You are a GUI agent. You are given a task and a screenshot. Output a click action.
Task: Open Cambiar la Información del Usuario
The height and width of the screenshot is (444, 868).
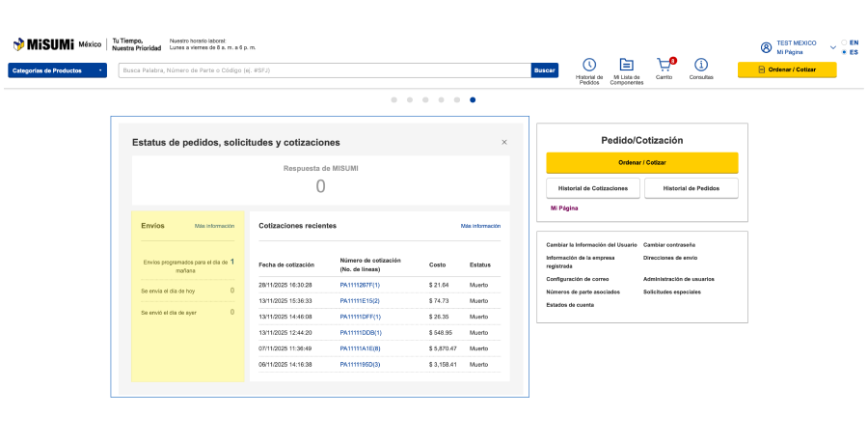[x=591, y=245]
